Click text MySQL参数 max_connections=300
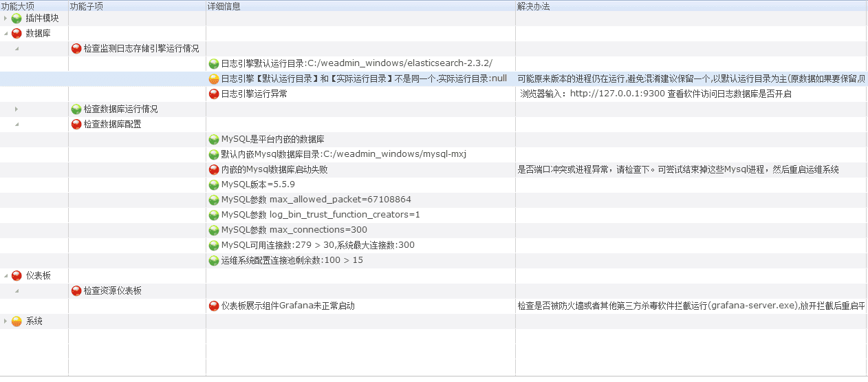The image size is (868, 382). click(294, 231)
